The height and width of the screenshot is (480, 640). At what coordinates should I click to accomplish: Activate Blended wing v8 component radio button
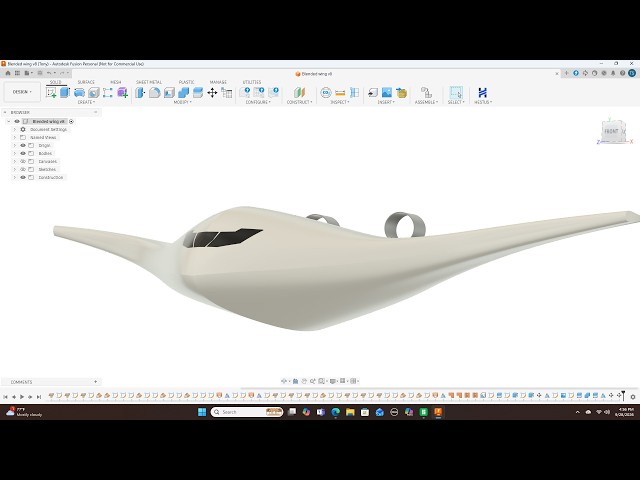pos(71,121)
